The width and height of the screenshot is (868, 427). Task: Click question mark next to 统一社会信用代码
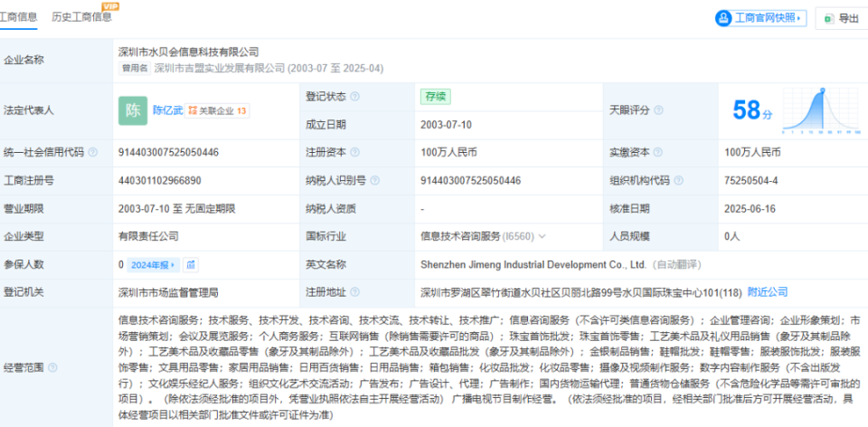point(92,152)
